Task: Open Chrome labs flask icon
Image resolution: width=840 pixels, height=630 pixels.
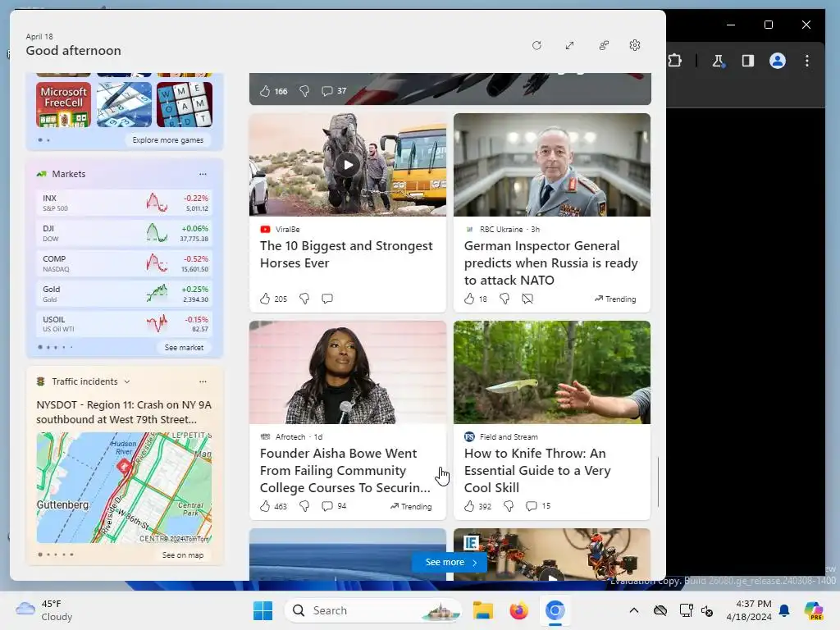Action: [718, 61]
